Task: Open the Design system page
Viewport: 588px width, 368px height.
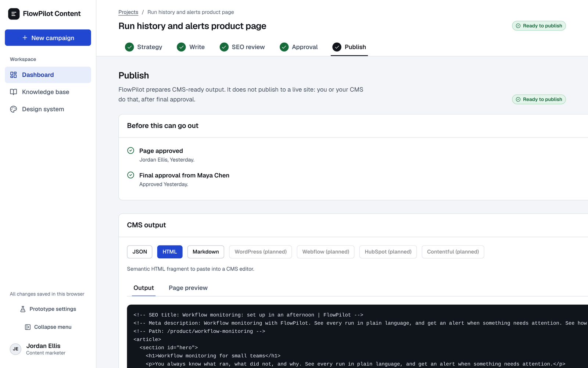Action: point(48,109)
